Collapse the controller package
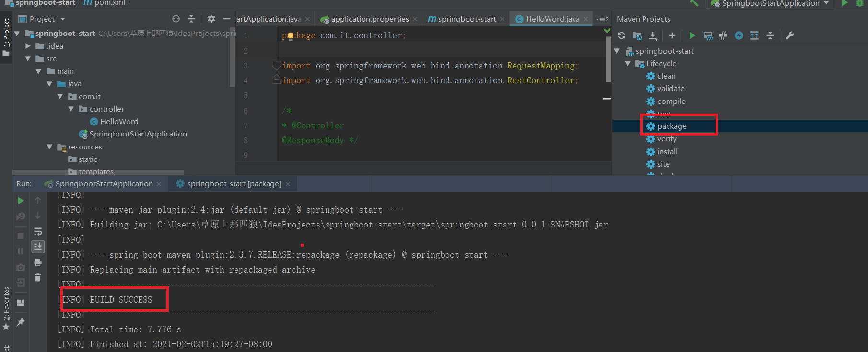Viewport: 868px width, 352px height. pyautogui.click(x=71, y=109)
